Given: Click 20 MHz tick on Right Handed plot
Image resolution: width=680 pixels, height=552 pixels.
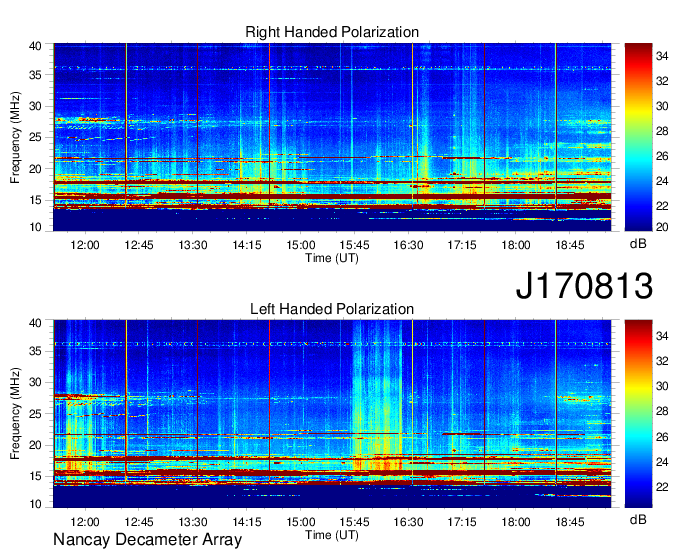Looking at the screenshot, I should click(35, 169).
